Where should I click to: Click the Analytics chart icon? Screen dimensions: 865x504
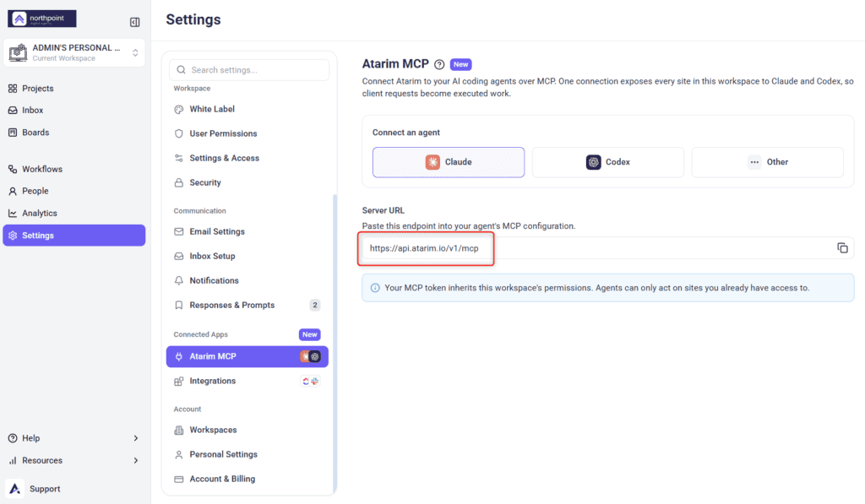click(x=13, y=213)
